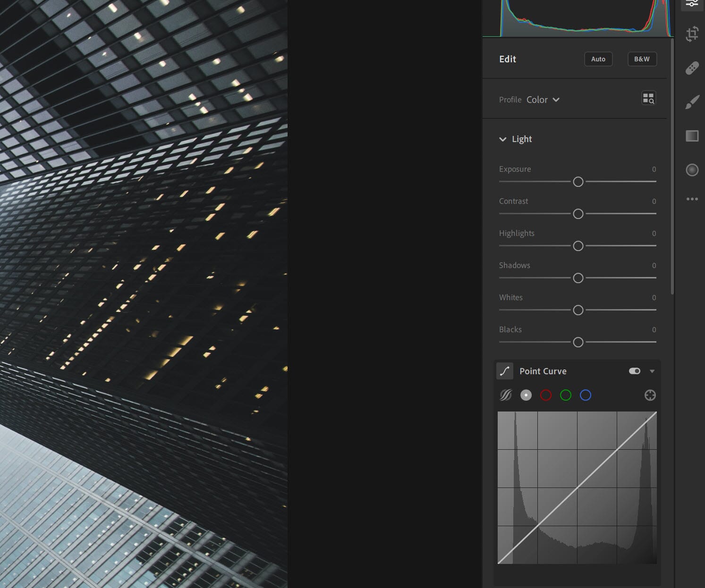Collapse the Light section
Viewport: 705px width, 588px height.
tap(502, 139)
